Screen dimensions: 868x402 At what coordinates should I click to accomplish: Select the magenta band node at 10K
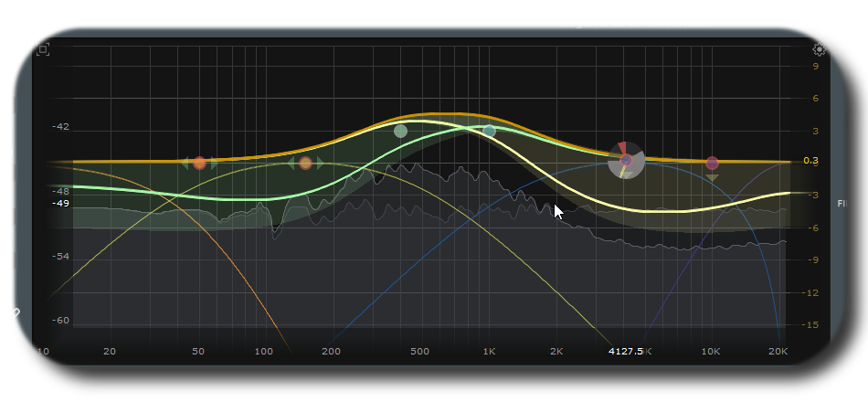pos(712,163)
